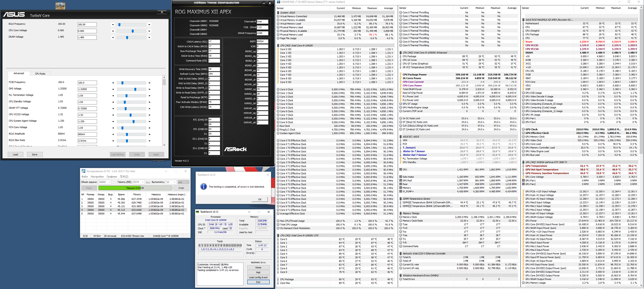Decrease PLL Termination Voltage with left arrow
The image size is (644, 289).
tap(113, 96)
